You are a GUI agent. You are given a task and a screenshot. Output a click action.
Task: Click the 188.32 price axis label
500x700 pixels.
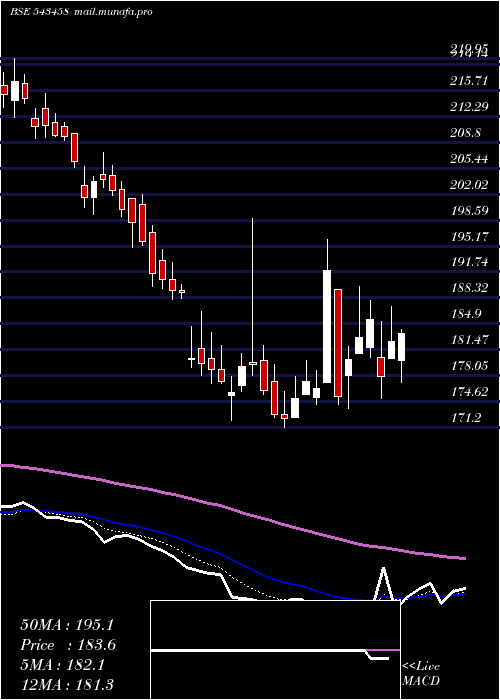[470, 288]
